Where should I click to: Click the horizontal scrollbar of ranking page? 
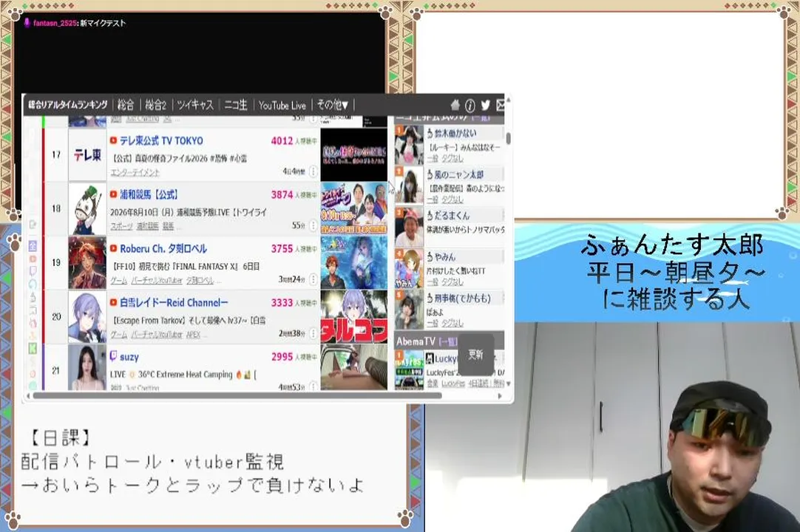point(237,396)
